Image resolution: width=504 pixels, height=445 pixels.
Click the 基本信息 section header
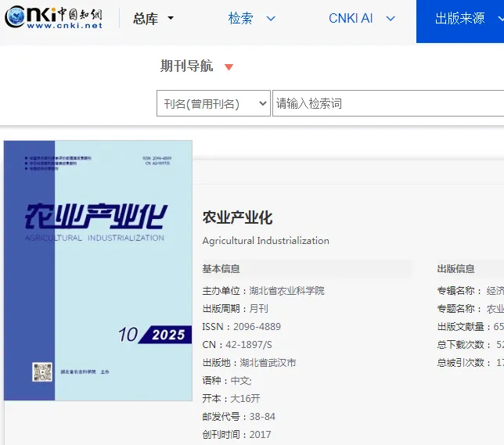[221, 268]
